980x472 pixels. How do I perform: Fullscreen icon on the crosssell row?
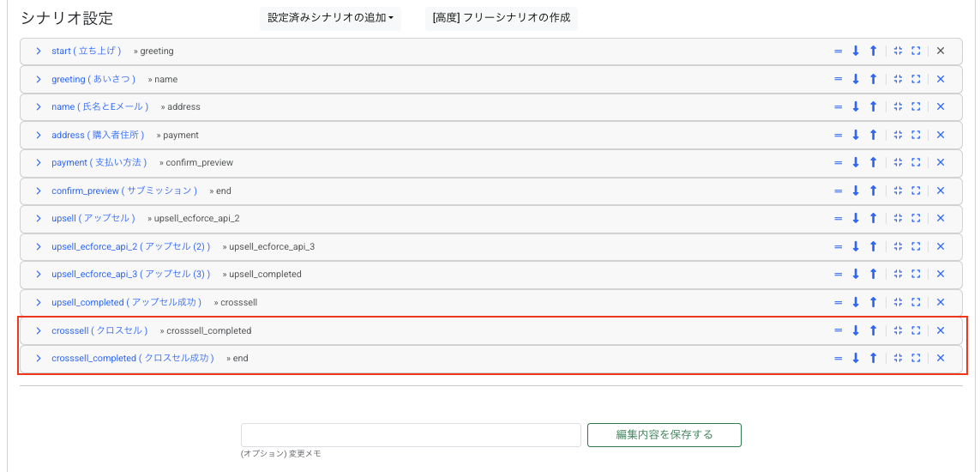(x=917, y=330)
